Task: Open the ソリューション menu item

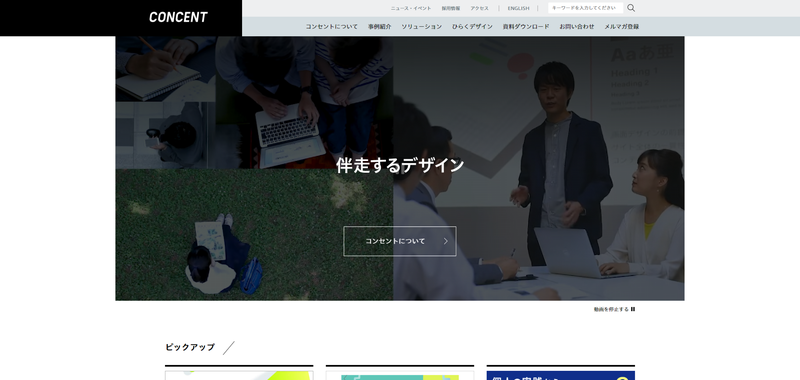Action: (421, 27)
